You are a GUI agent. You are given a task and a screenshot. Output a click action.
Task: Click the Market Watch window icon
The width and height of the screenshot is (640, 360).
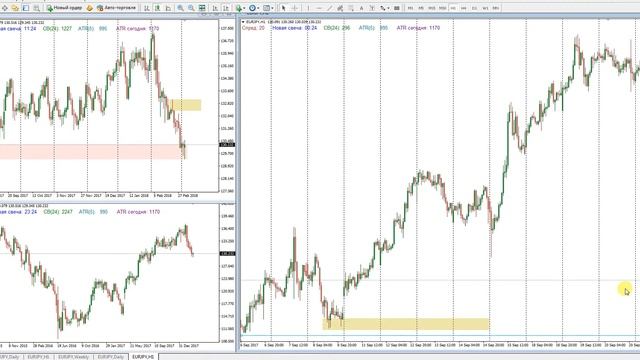26,8
